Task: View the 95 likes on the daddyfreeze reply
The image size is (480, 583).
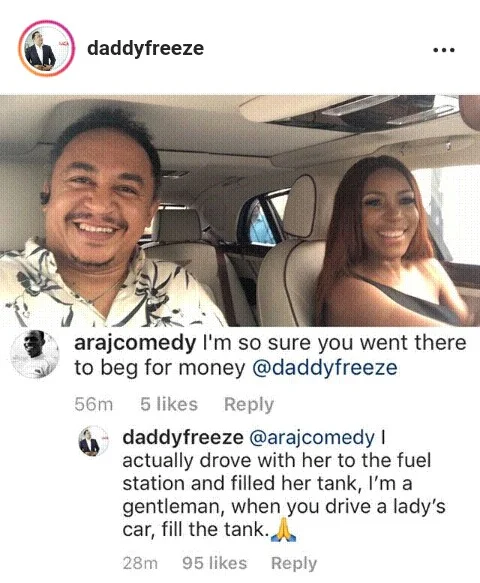Action: point(215,563)
